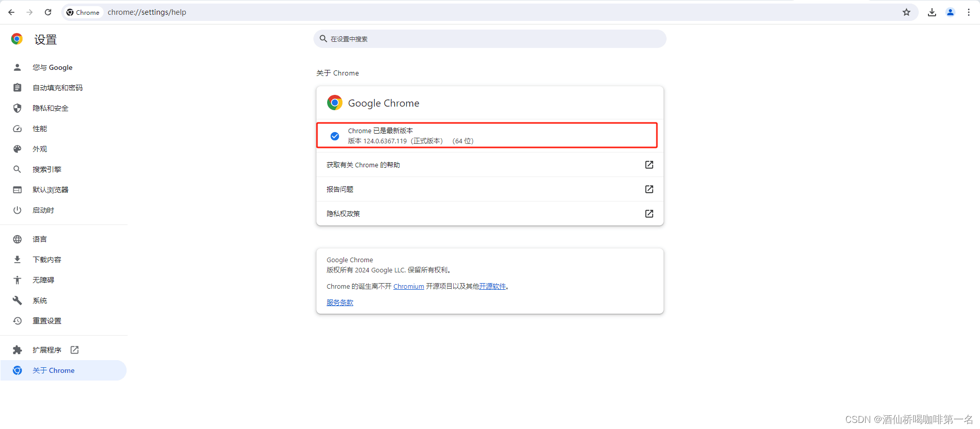Click external-link icon on 报告问题 row
The image size is (980, 429).
[649, 189]
